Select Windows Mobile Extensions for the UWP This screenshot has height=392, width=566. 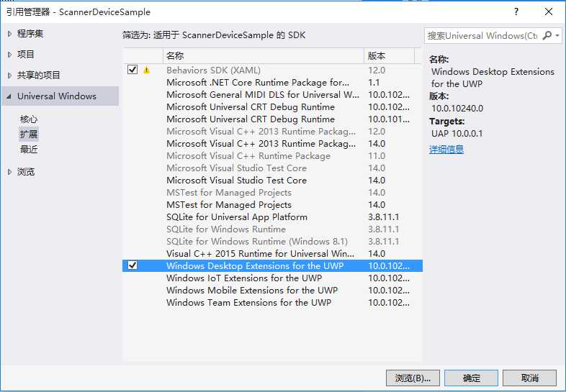272,291
